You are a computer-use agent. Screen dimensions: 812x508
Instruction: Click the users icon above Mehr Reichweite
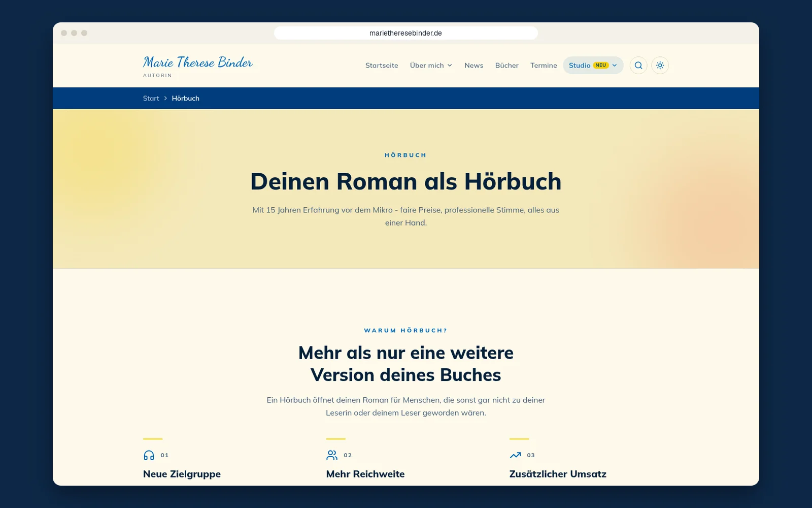(x=332, y=455)
